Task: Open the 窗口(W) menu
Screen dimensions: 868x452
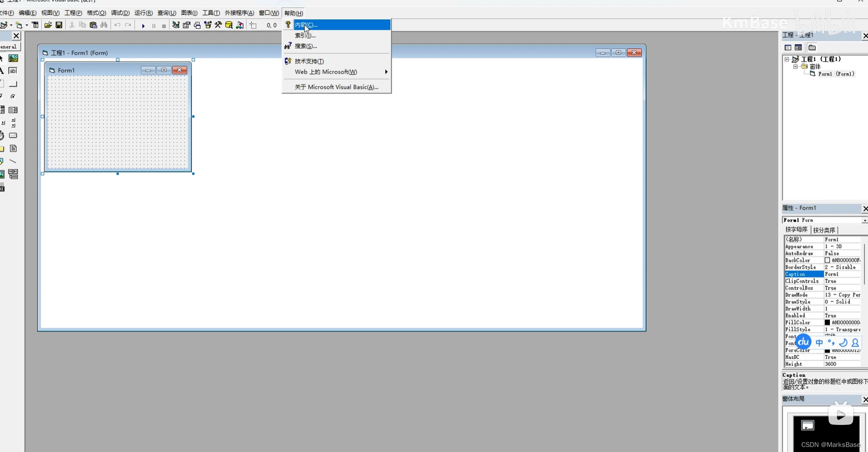Action: pyautogui.click(x=269, y=13)
